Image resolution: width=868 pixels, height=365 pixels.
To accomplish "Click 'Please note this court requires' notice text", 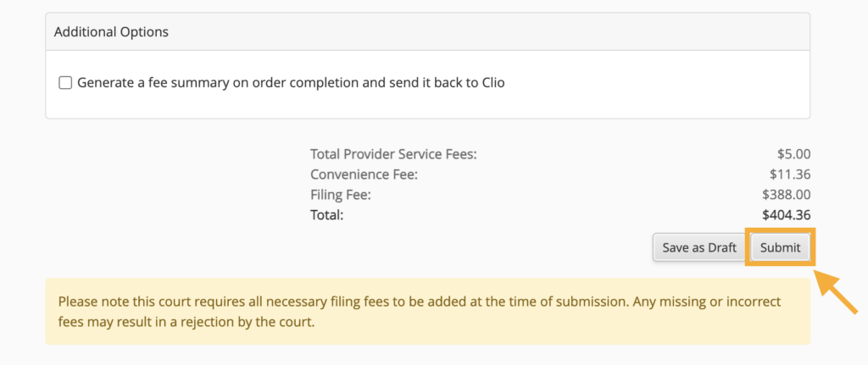I will (153, 301).
